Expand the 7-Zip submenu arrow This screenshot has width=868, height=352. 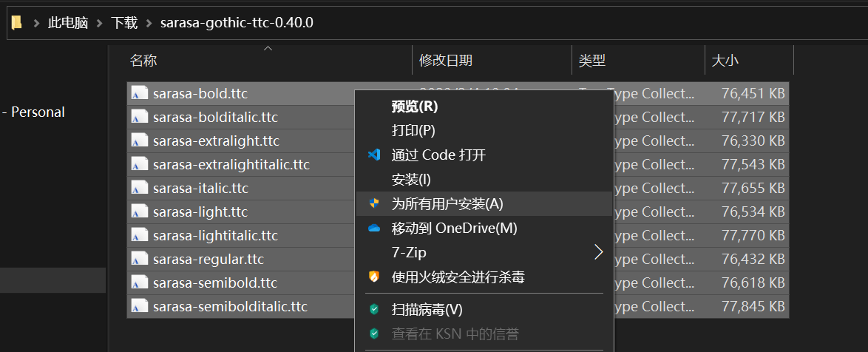click(598, 252)
